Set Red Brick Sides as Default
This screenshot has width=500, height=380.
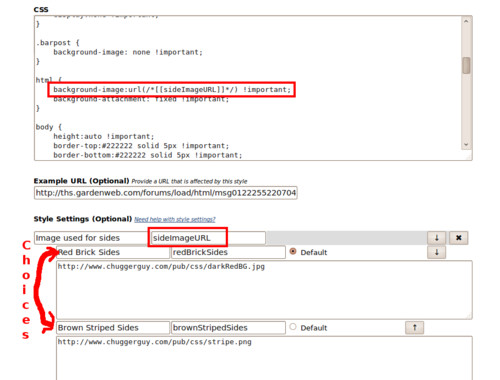(x=293, y=251)
